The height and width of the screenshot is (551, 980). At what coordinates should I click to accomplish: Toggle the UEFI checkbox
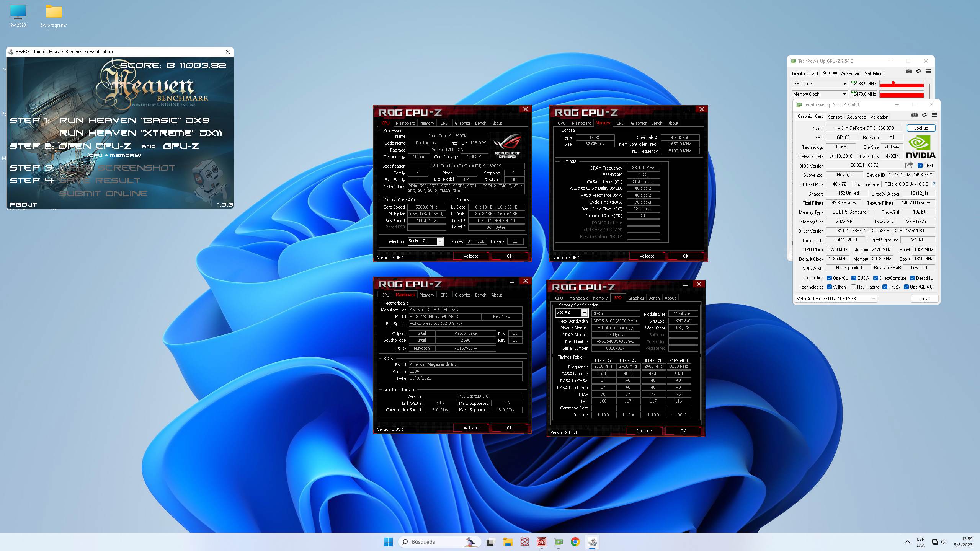point(920,166)
